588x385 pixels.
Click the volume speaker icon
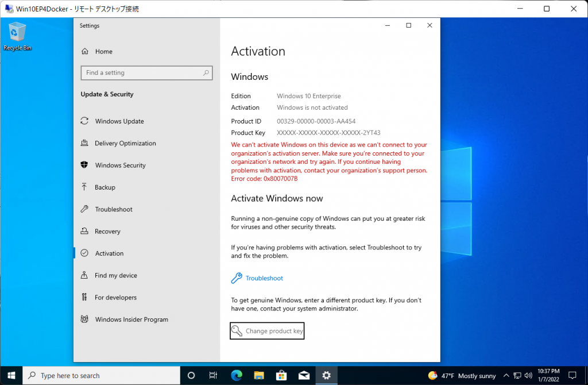pos(528,376)
